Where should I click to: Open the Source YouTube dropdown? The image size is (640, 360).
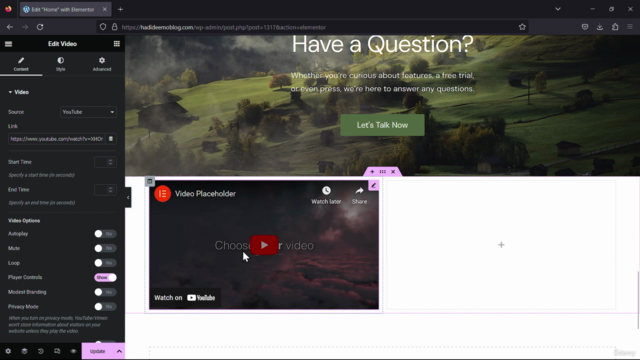(x=88, y=112)
